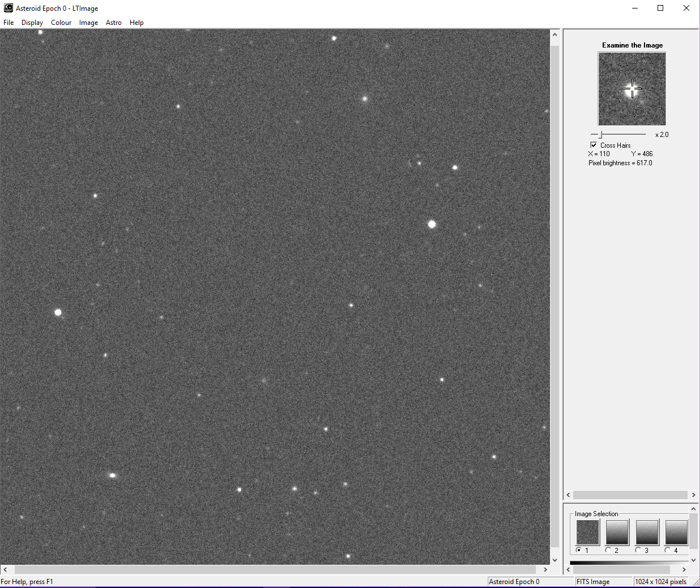Click the 'Pixel brightness = 617.0' readout

(620, 163)
